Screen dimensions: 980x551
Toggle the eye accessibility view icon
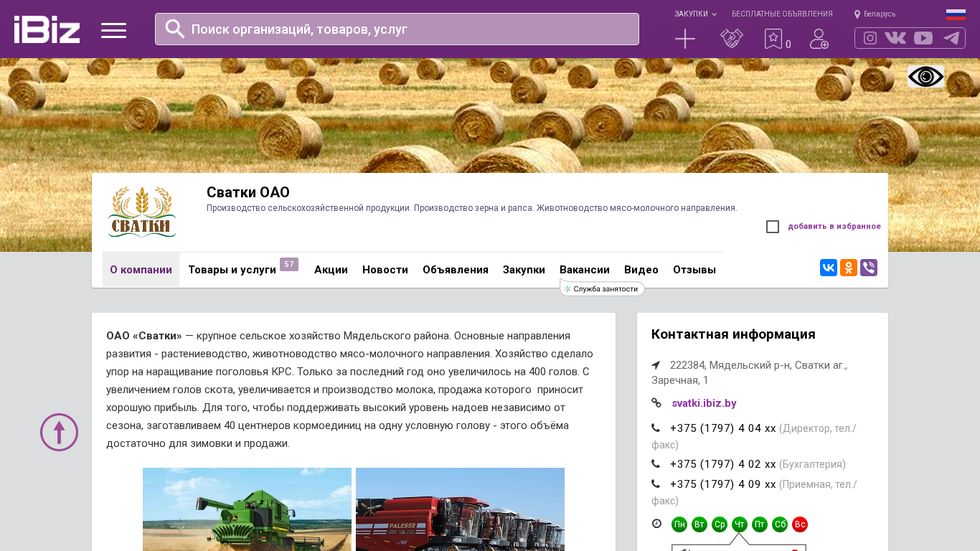[925, 77]
